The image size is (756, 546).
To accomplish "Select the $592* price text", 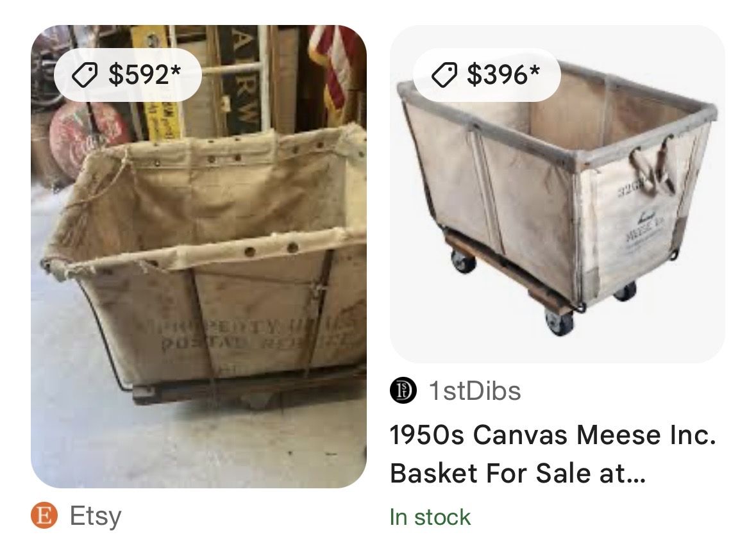I will pos(145,75).
